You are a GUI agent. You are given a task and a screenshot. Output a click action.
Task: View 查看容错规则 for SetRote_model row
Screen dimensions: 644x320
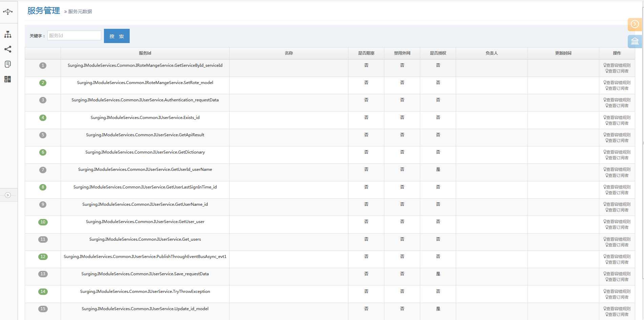click(x=617, y=82)
